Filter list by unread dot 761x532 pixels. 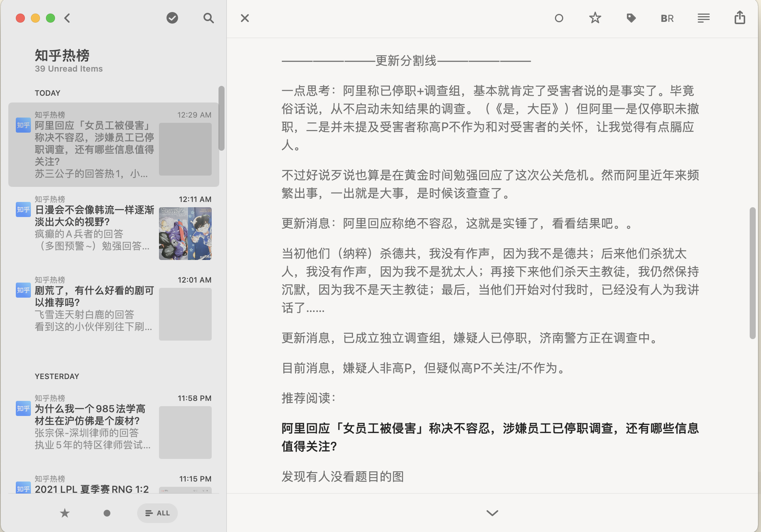107,513
